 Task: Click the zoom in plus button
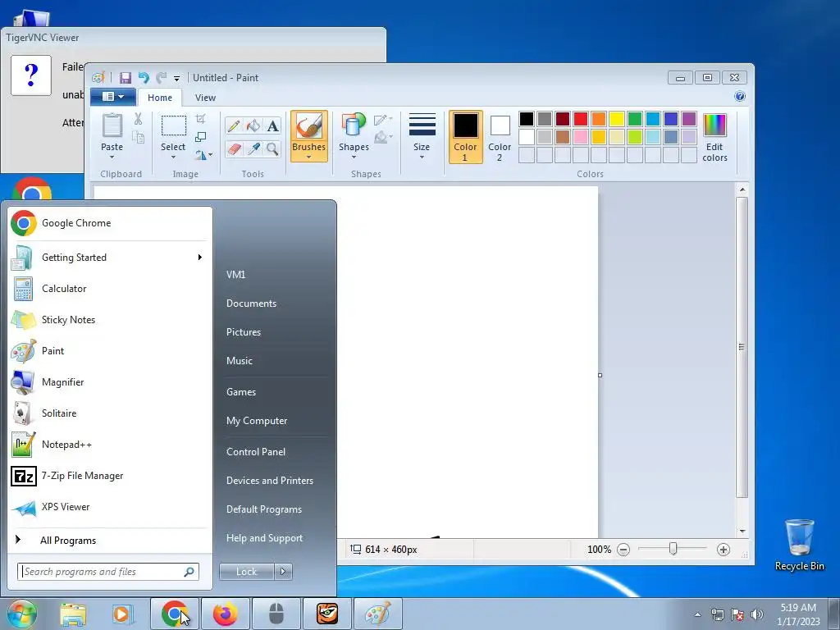click(724, 550)
